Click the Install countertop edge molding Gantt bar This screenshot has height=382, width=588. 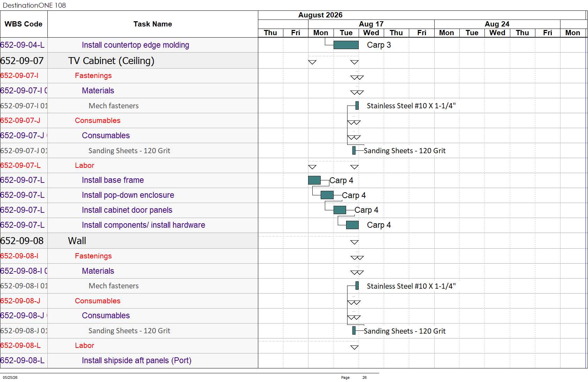click(346, 45)
